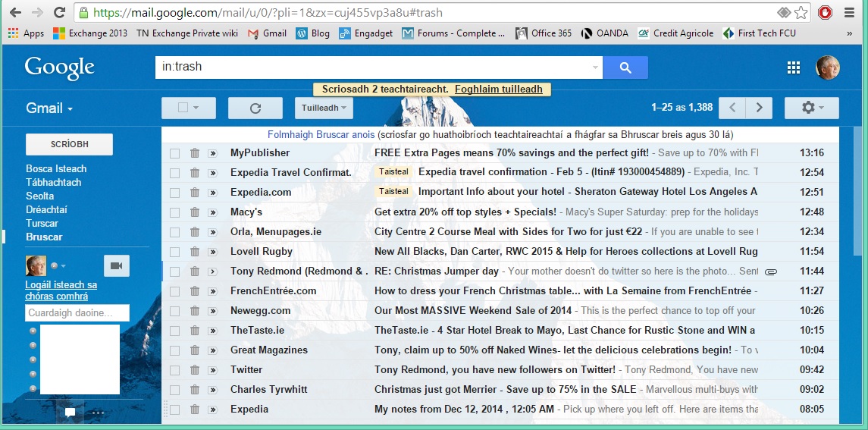Screen dimensions: 868x430
Task: Click trash icon on MyPublisher row
Action: pyautogui.click(x=195, y=153)
